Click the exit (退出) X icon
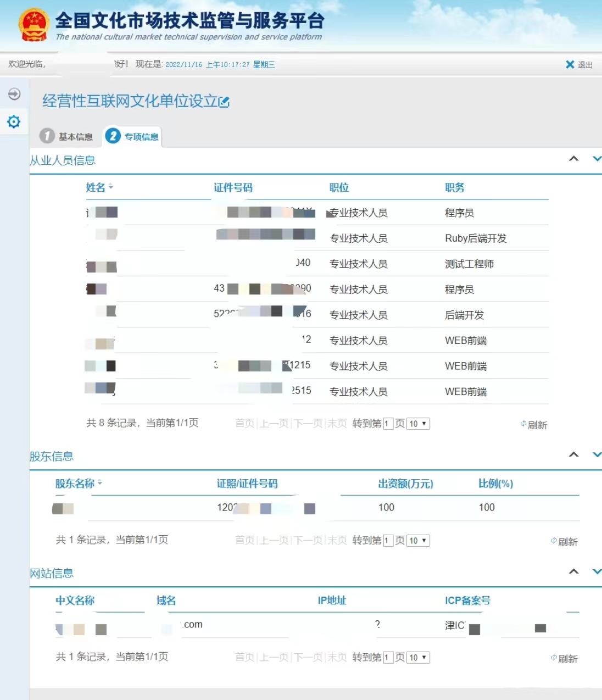 (570, 64)
